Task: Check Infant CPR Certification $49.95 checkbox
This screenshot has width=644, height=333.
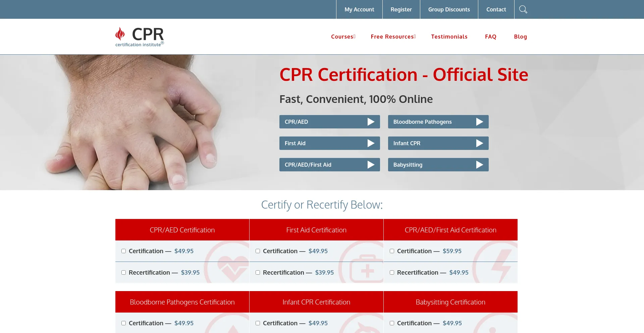Action: coord(258,323)
